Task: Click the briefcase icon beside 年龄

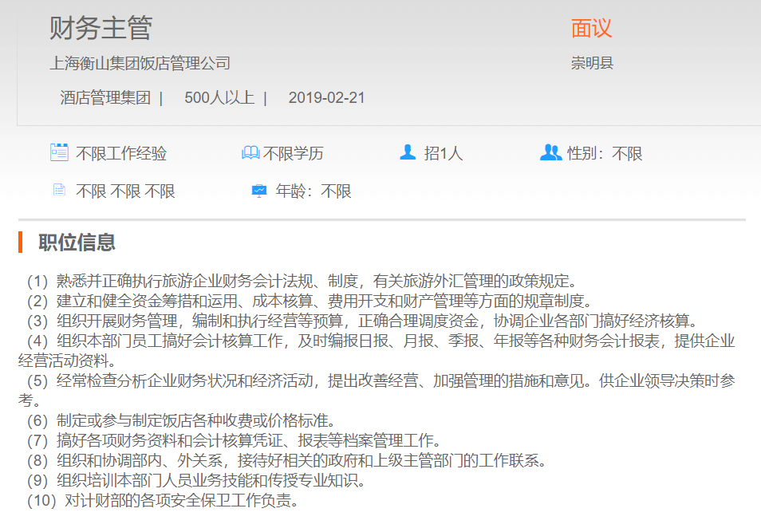Action: coord(259,191)
